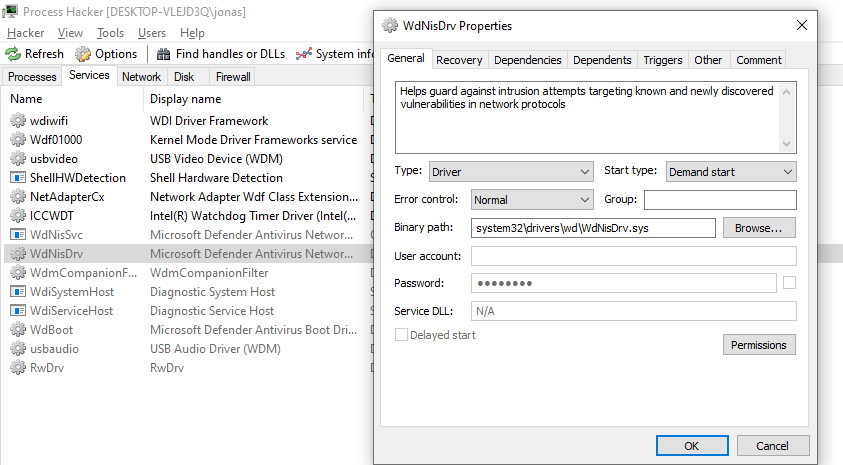Select the Shell Hardware Detection row text

point(216,177)
